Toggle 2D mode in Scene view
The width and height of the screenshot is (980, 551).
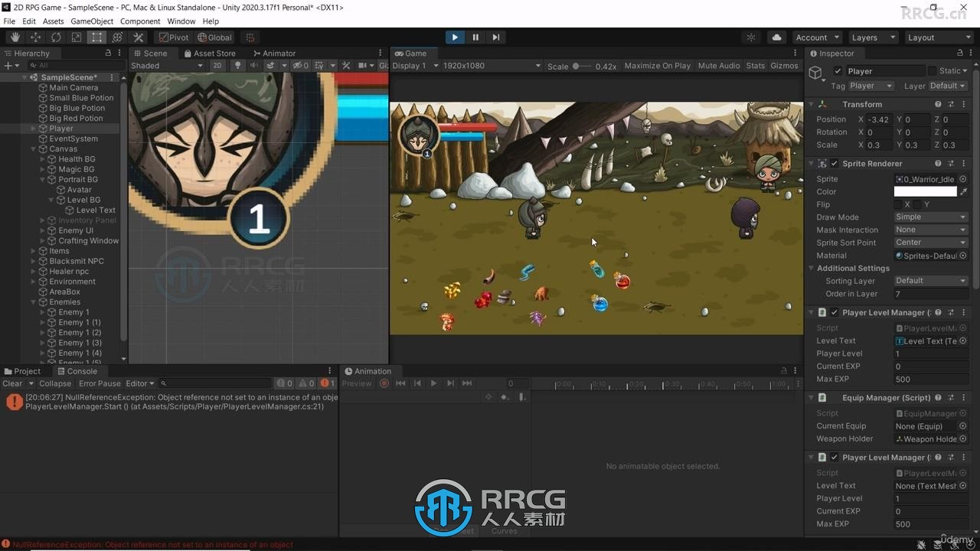[x=217, y=66]
